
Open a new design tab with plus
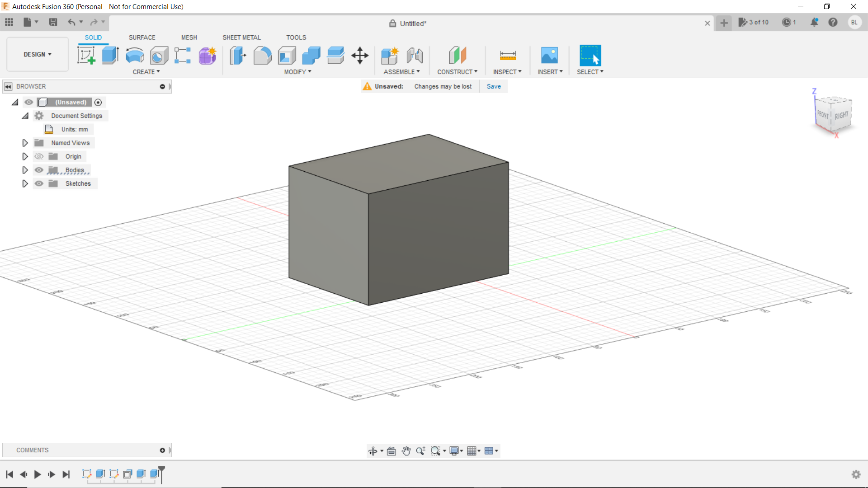[724, 23]
